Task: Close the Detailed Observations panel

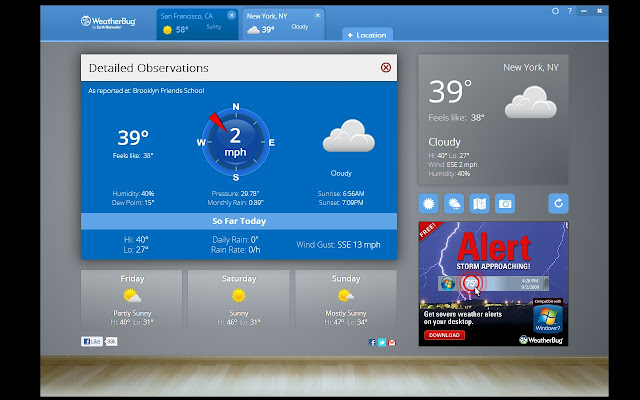Action: click(386, 67)
